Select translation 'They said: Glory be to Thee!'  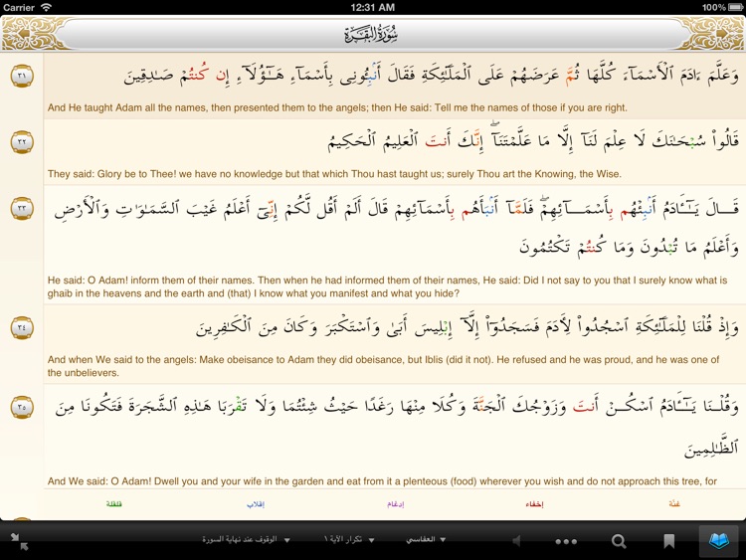334,174
